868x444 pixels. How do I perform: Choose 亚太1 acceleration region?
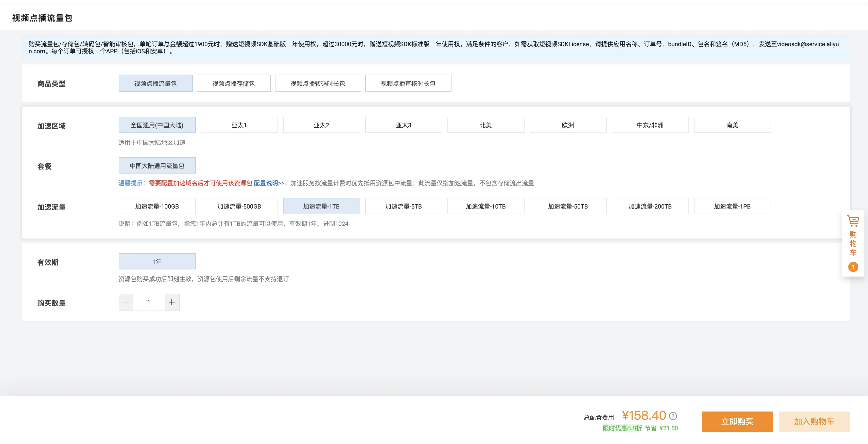coord(239,125)
